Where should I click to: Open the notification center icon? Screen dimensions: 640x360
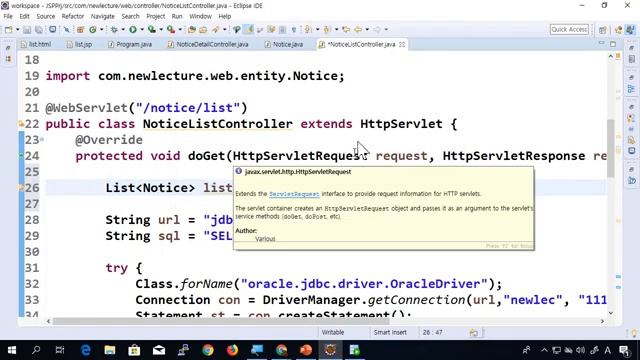624,350
